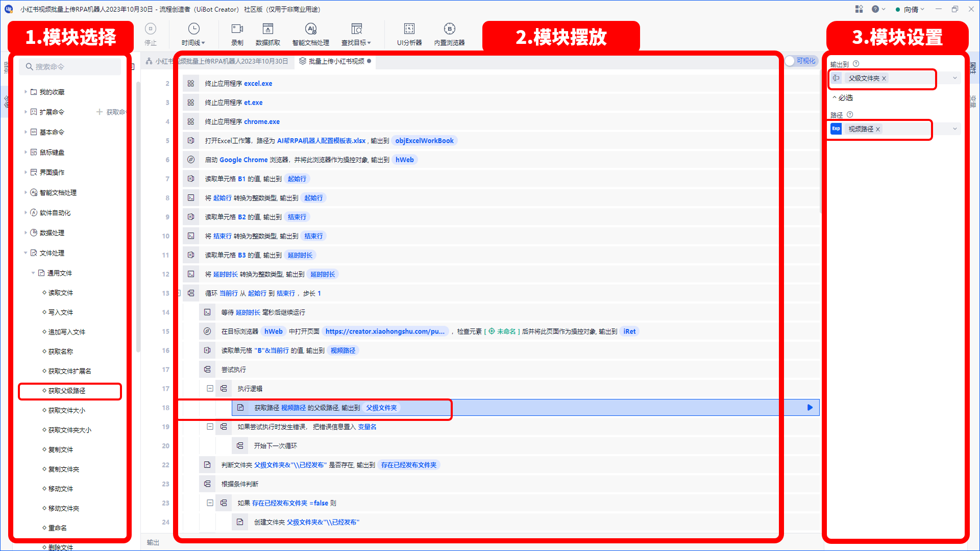Image resolution: width=980 pixels, height=551 pixels.
Task: Toggle the 可视化 visual mode switch
Action: pyautogui.click(x=800, y=61)
